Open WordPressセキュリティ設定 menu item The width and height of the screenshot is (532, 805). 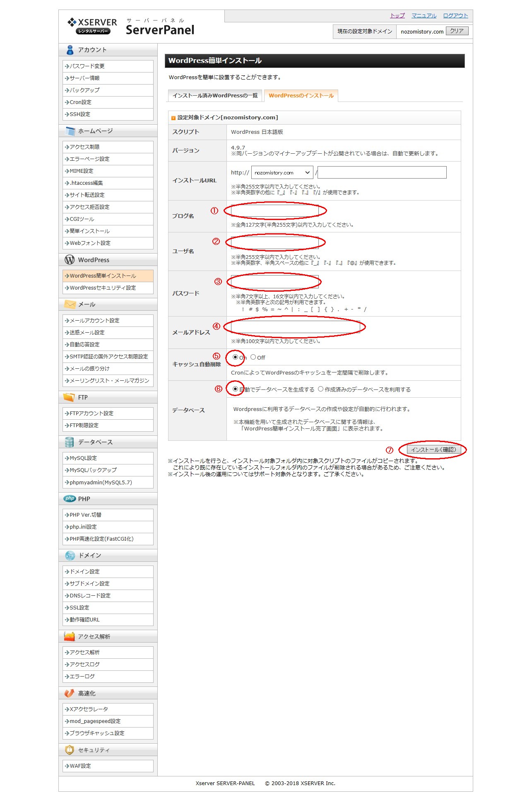pos(108,288)
